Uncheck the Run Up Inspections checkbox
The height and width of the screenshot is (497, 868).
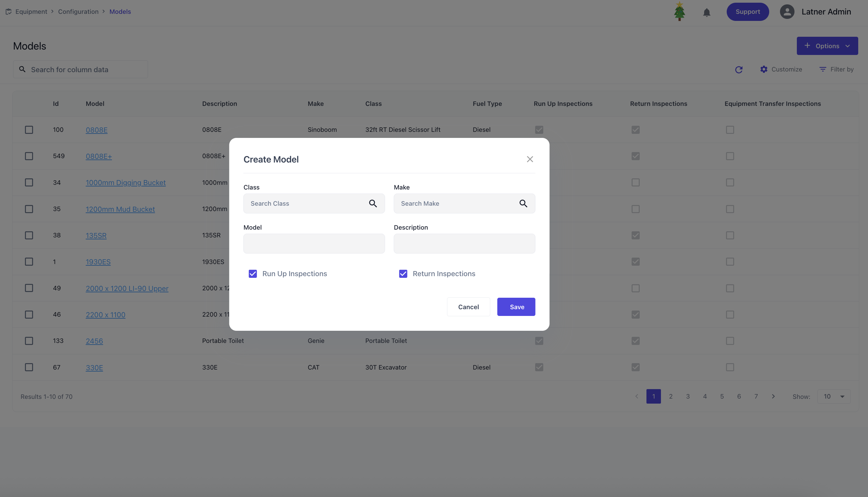pos(253,274)
